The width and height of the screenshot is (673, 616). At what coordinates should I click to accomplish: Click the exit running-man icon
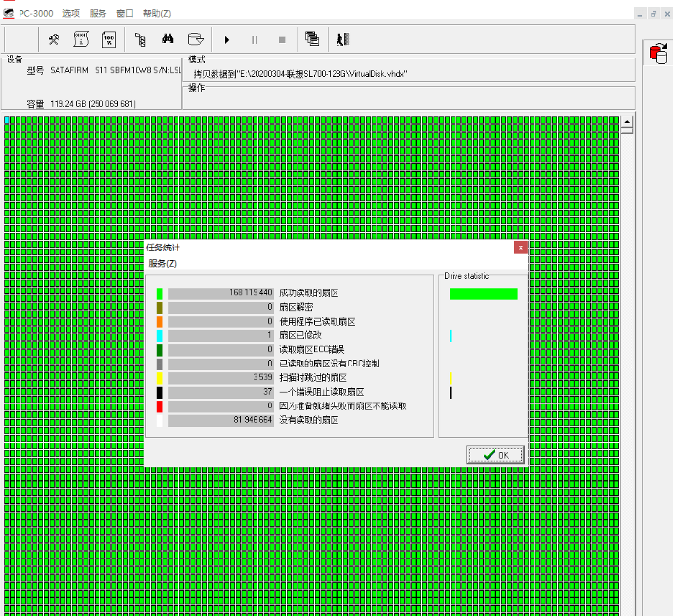point(343,39)
